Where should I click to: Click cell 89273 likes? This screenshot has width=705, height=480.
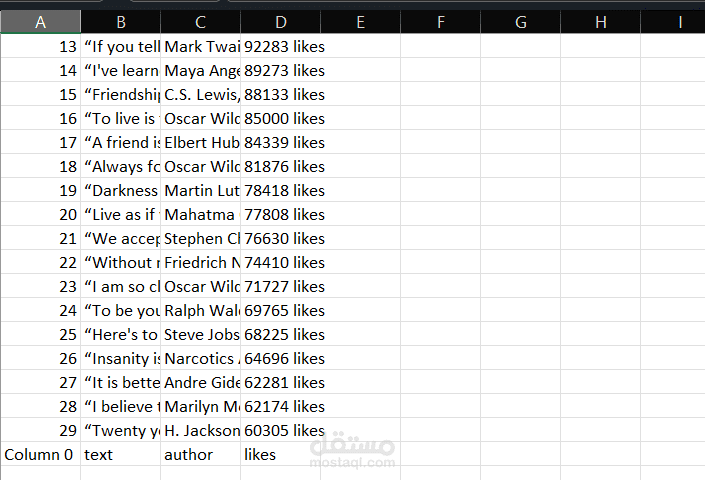coord(281,70)
